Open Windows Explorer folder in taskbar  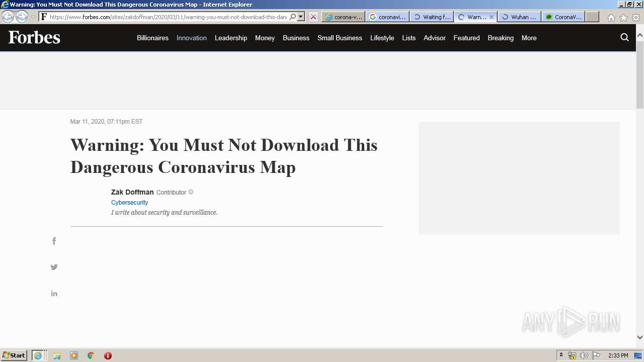tap(57, 355)
